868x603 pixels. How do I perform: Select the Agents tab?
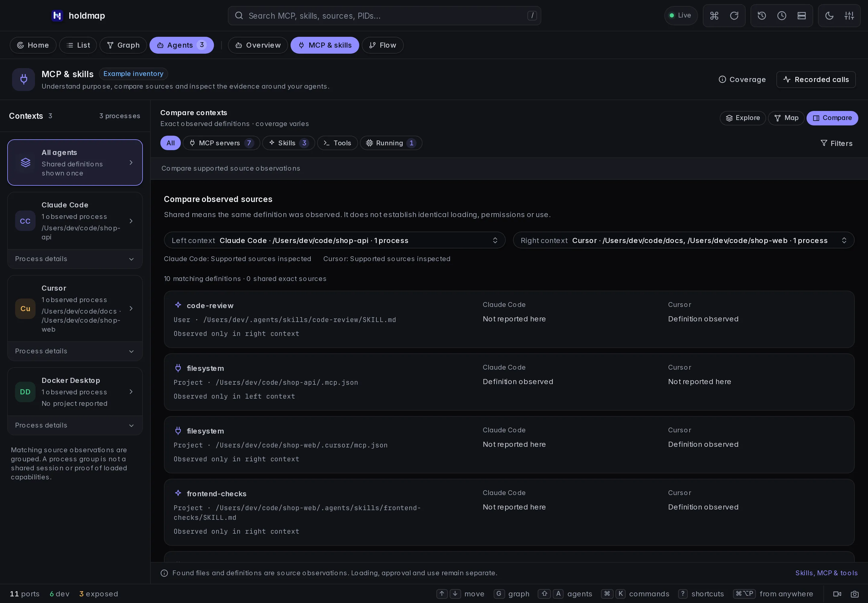181,45
